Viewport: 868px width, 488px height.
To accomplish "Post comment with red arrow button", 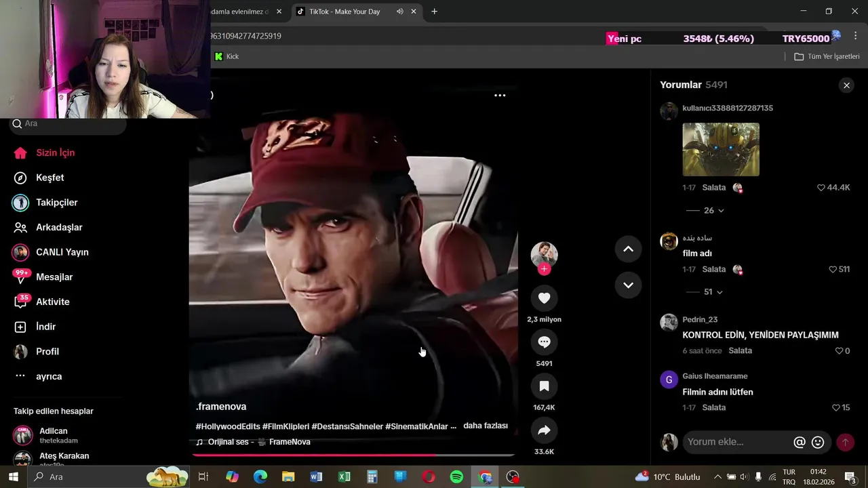I will point(845,442).
